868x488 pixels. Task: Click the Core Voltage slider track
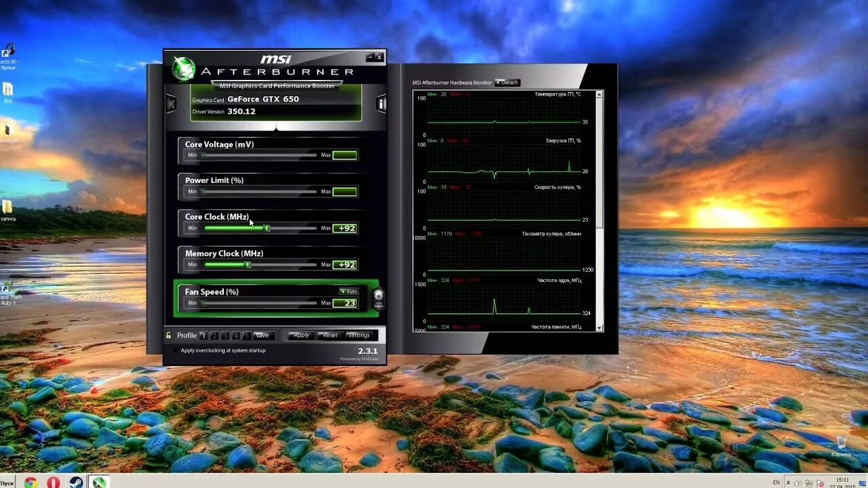click(259, 155)
